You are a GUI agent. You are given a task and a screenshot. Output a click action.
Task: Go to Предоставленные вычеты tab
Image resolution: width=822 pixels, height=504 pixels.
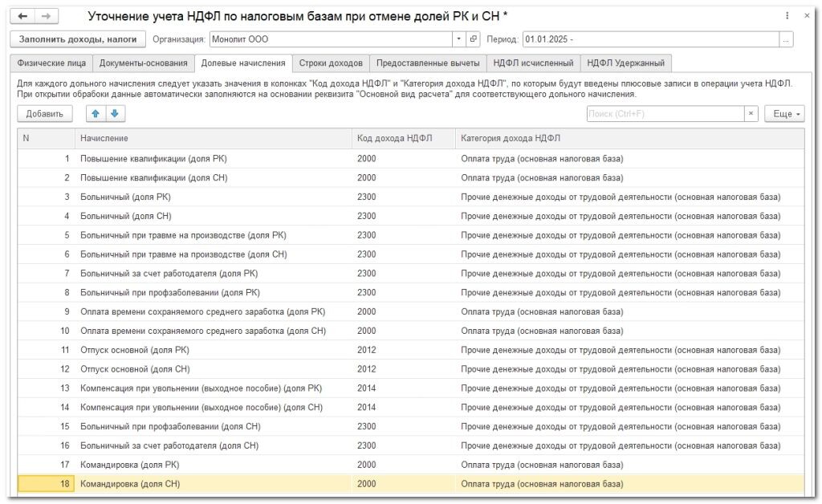(x=428, y=63)
